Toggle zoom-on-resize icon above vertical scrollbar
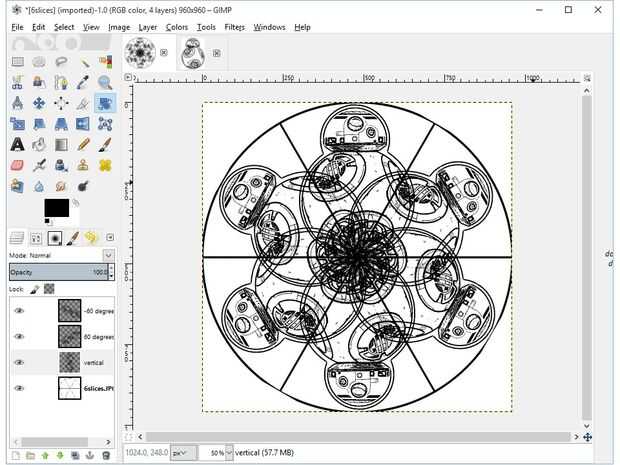This screenshot has height=465, width=620. click(587, 78)
